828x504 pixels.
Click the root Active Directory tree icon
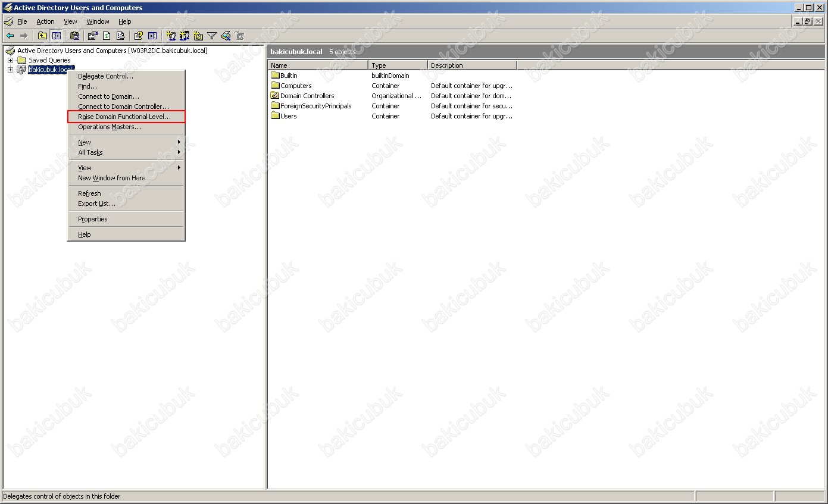10,51
